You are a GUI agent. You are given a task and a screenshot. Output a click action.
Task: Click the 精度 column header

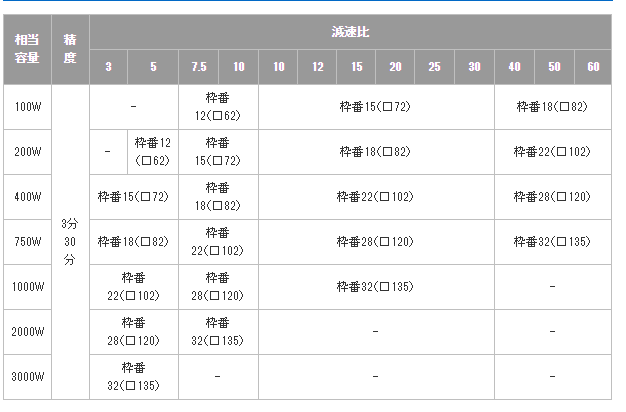pos(69,49)
